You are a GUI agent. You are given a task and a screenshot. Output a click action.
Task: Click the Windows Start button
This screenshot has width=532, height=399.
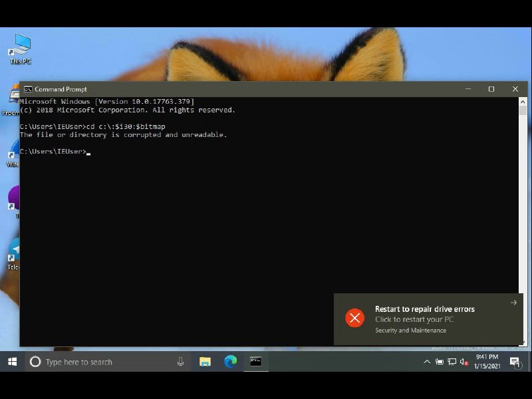point(13,362)
